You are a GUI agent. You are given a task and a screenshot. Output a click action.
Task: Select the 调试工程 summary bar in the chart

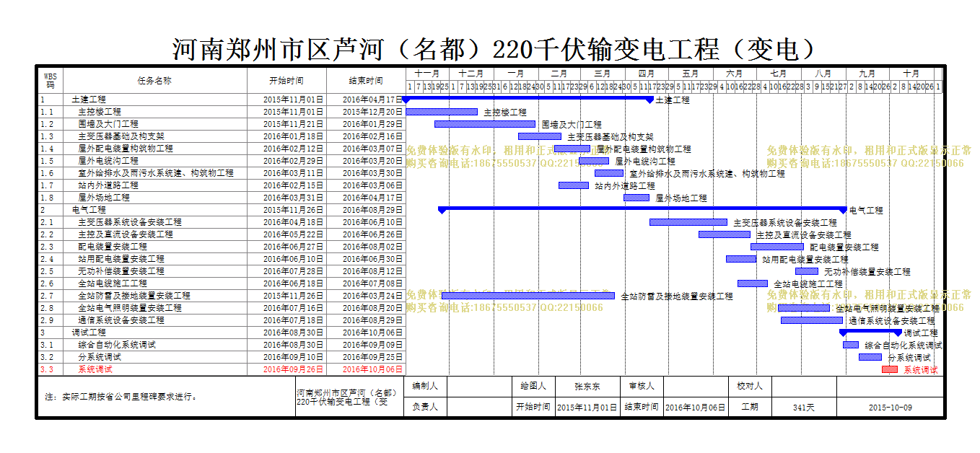coord(870,332)
